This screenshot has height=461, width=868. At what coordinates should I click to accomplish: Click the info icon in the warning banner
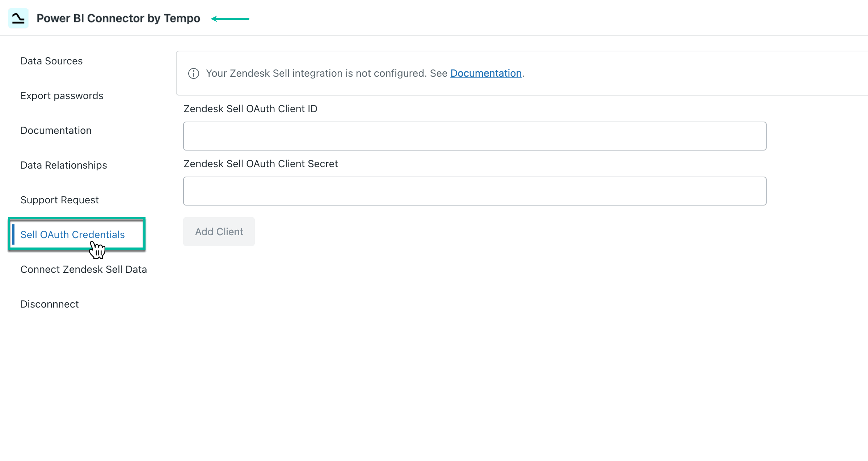[x=194, y=73]
